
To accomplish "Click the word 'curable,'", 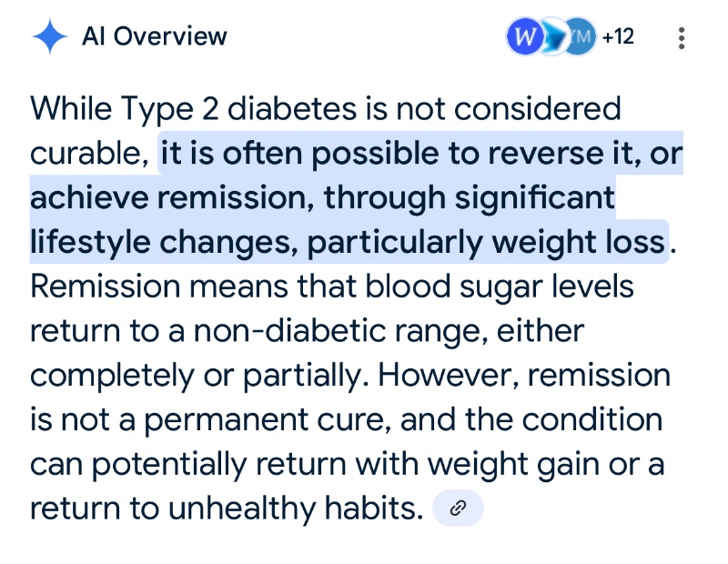I will 89,154.
